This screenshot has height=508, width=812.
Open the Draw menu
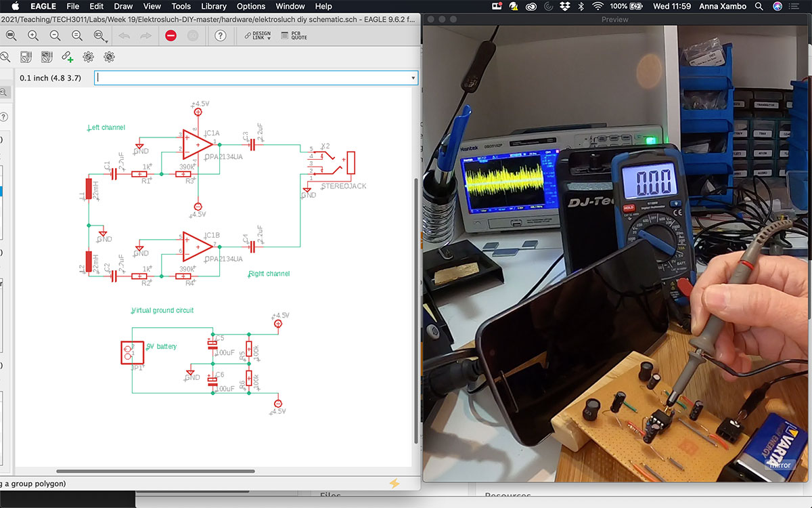click(x=123, y=6)
